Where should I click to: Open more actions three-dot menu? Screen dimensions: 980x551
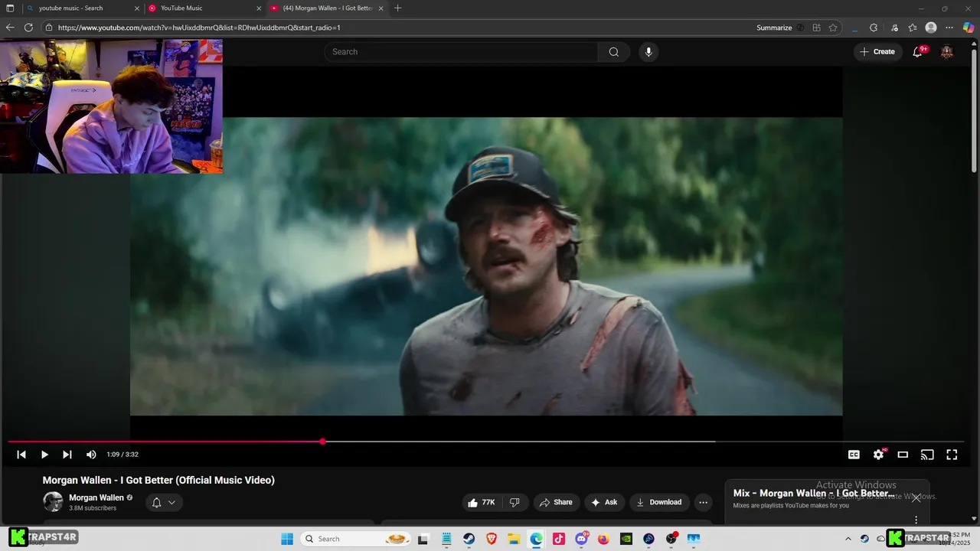click(x=703, y=503)
